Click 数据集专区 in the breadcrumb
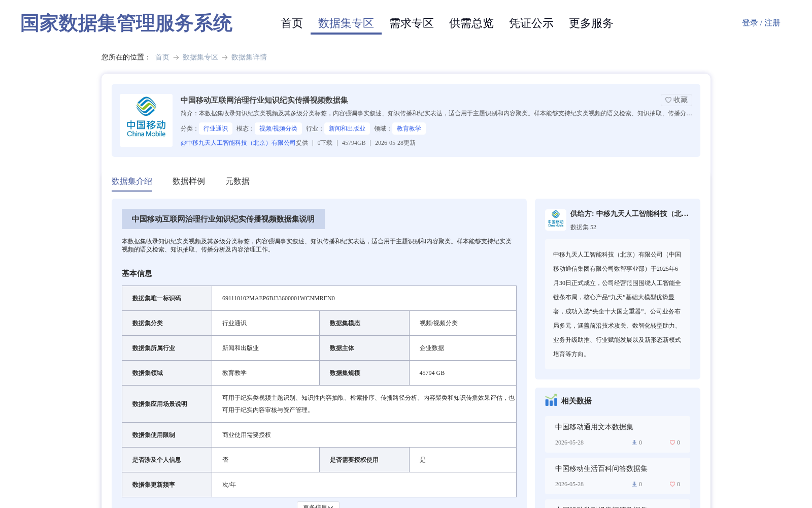 point(200,57)
